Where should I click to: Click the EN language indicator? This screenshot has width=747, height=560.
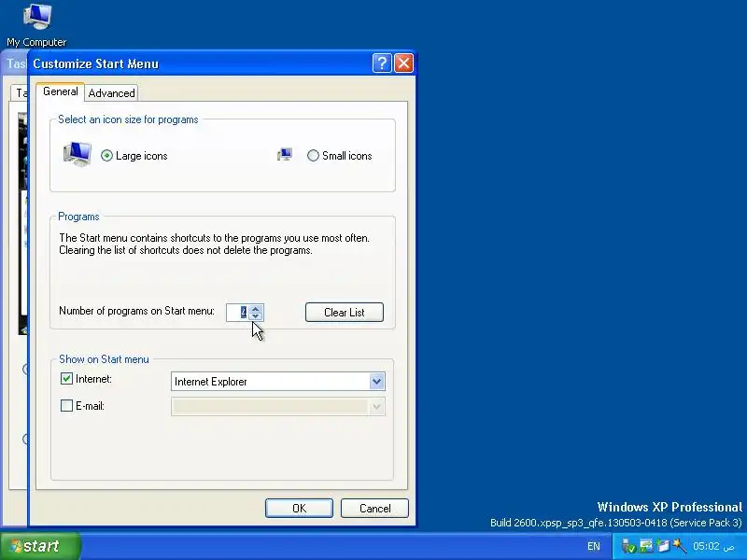point(594,546)
